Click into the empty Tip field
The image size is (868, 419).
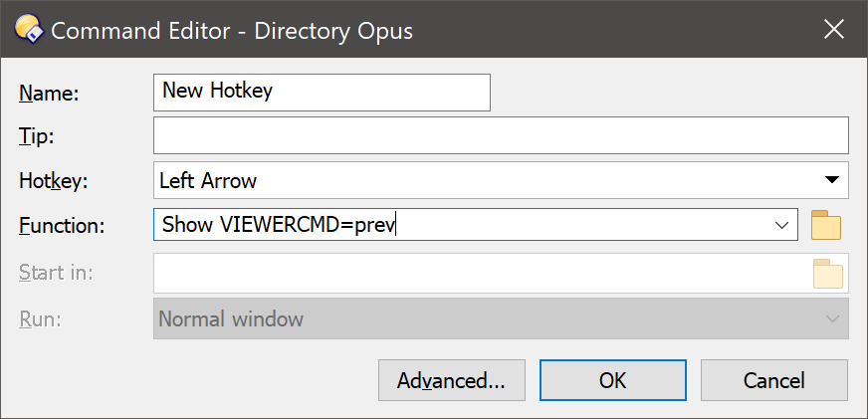[x=501, y=135]
